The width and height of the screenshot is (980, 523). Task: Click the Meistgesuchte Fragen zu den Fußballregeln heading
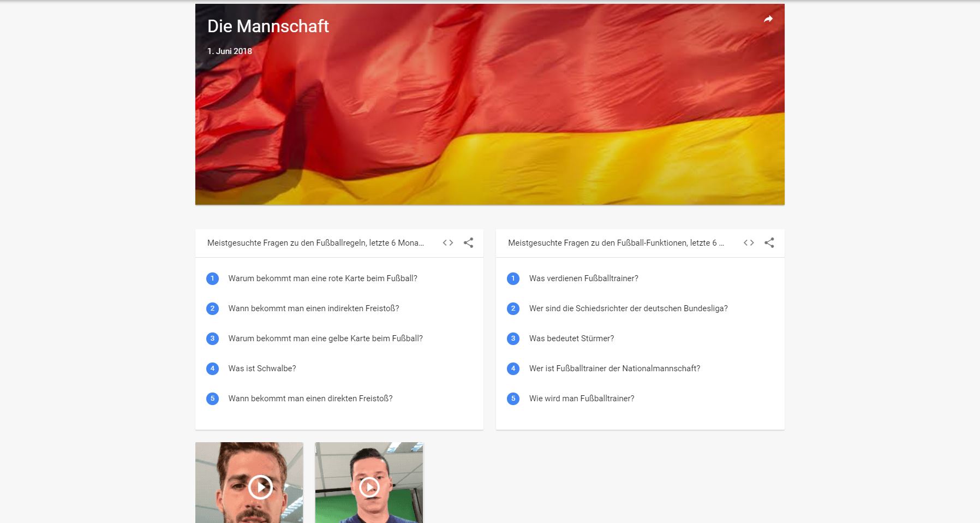pos(315,243)
